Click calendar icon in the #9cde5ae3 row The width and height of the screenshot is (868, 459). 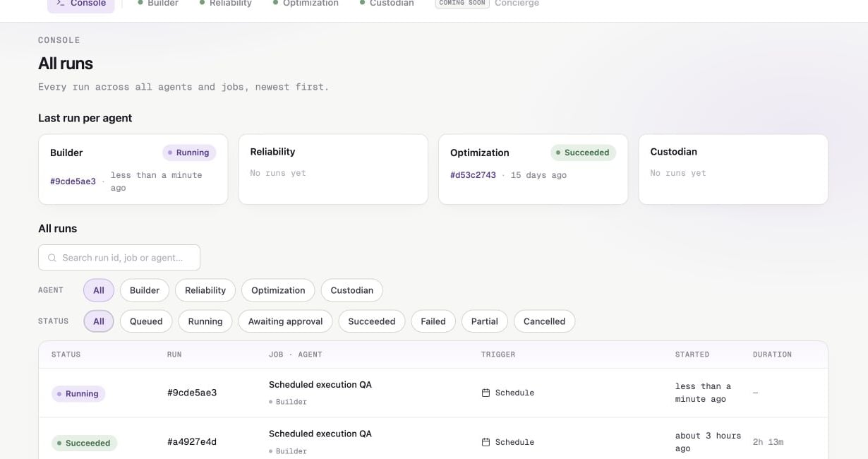coord(486,393)
